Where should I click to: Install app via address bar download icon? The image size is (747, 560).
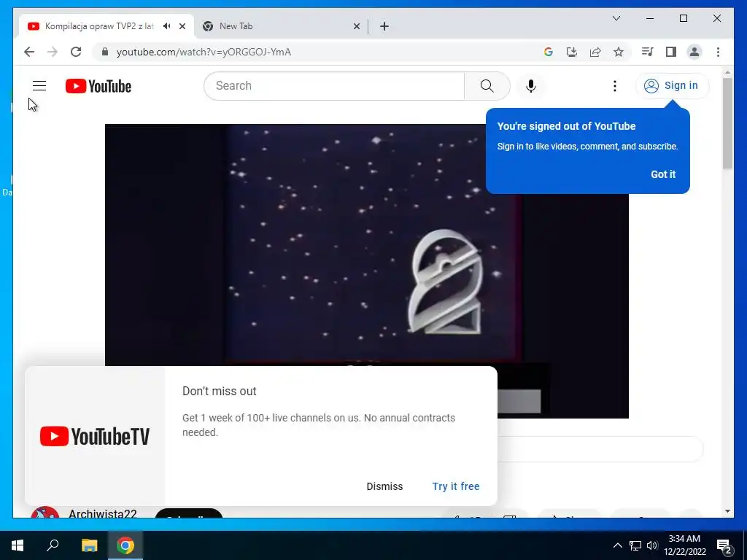click(x=572, y=52)
